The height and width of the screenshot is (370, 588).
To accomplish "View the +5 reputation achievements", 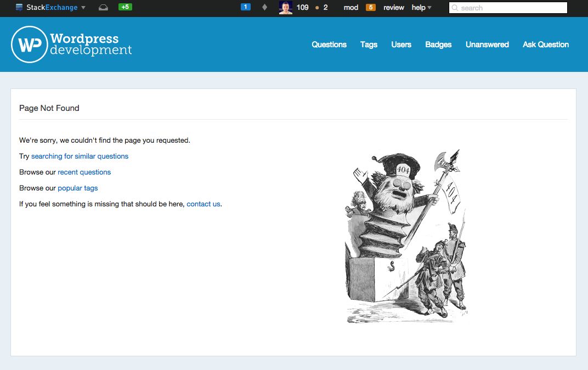I will pyautogui.click(x=125, y=7).
